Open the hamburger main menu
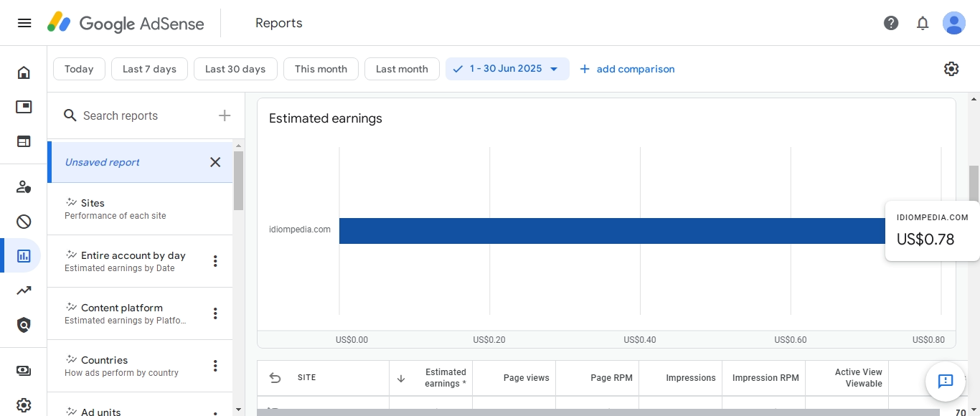This screenshot has width=980, height=416. click(x=24, y=23)
